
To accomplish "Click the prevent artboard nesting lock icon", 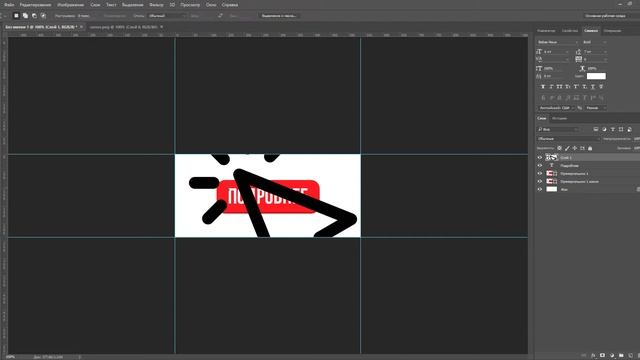I will (x=582, y=148).
